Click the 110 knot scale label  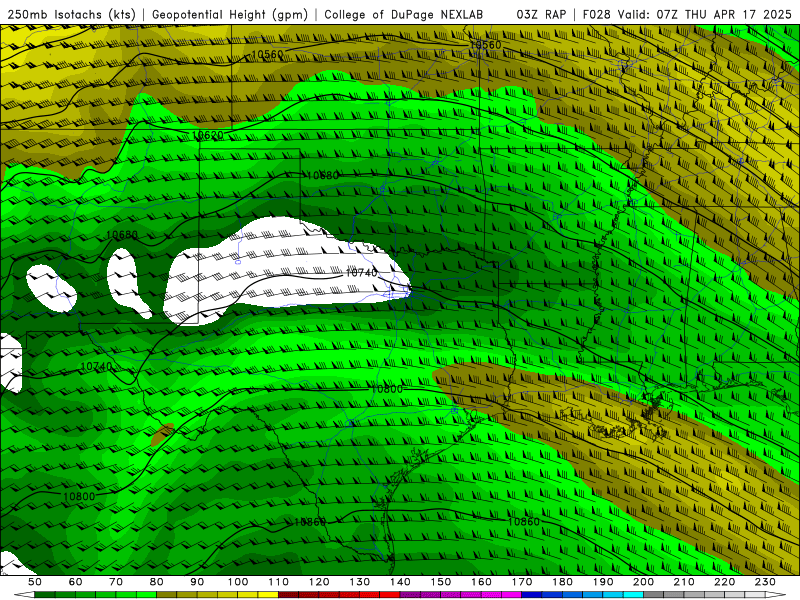279,582
